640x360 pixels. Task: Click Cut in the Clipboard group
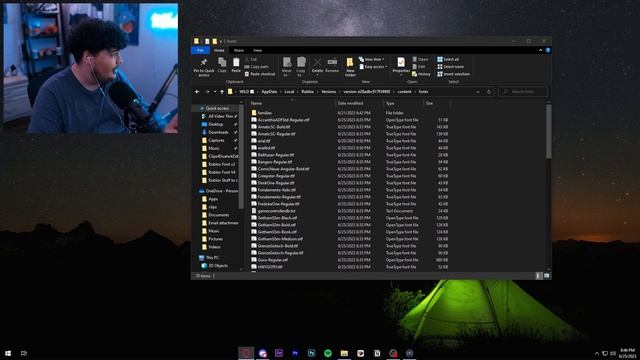[x=251, y=59]
